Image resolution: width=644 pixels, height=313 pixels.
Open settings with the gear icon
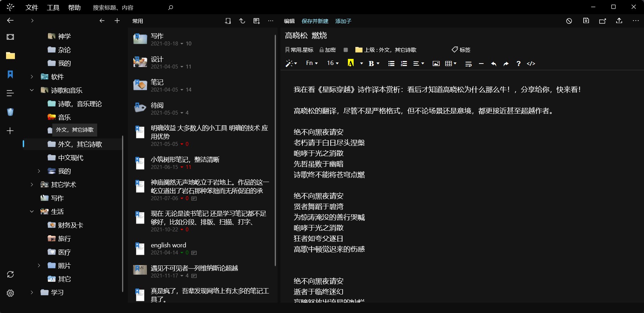click(x=10, y=293)
